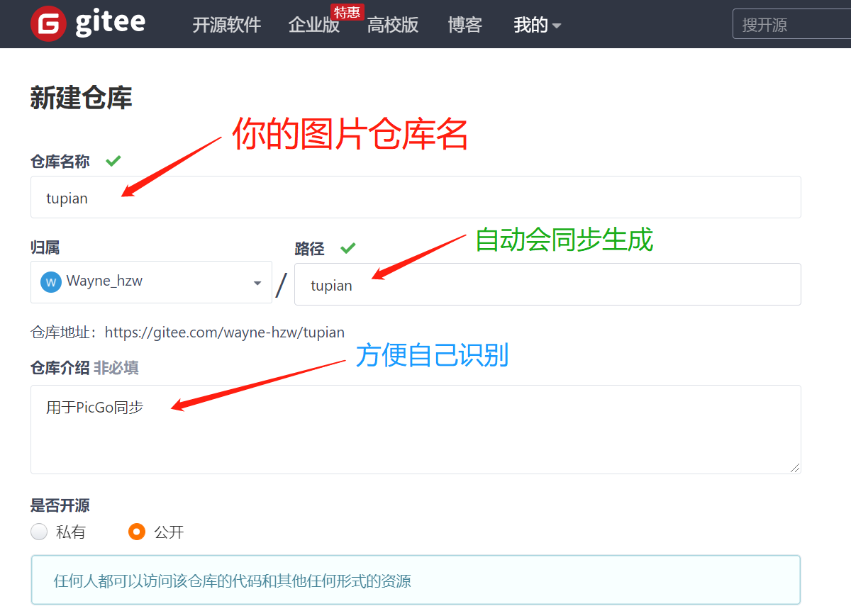
Task: Select the 公开 radio button
Action: pos(136,531)
